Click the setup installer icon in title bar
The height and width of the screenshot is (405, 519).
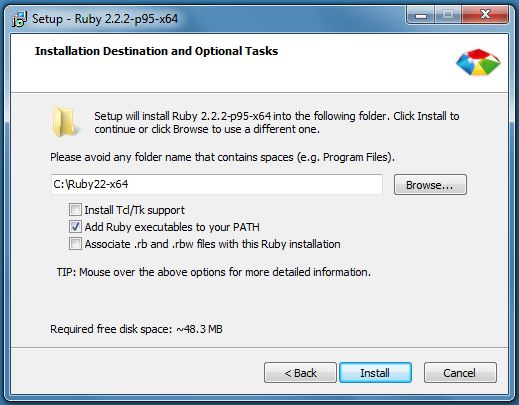click(19, 19)
